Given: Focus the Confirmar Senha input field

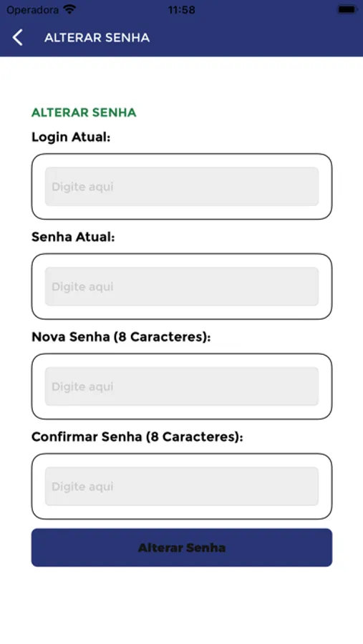Looking at the screenshot, I should [x=182, y=486].
